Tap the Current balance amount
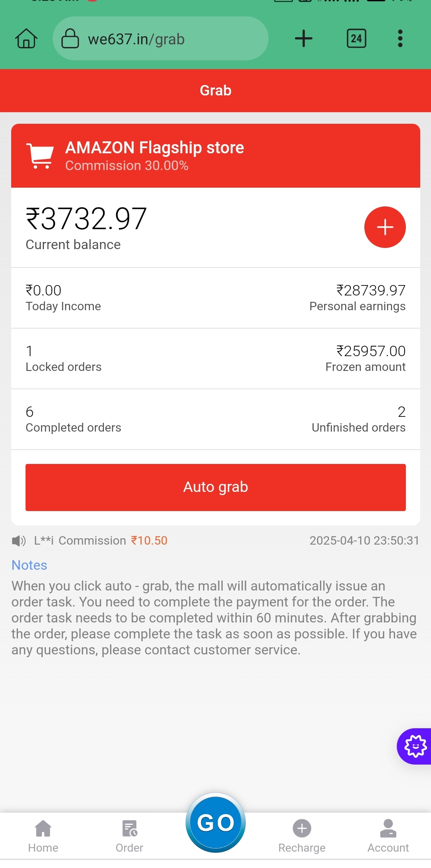 (x=87, y=219)
